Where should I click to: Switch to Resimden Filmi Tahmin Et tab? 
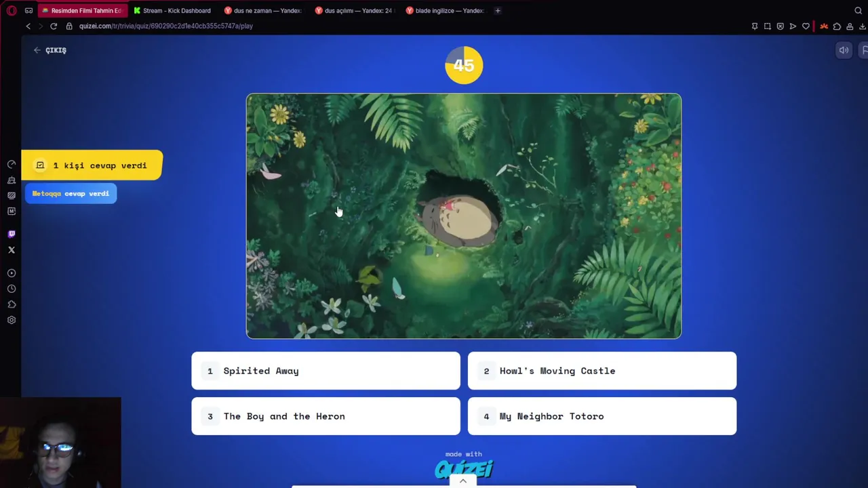tap(81, 11)
